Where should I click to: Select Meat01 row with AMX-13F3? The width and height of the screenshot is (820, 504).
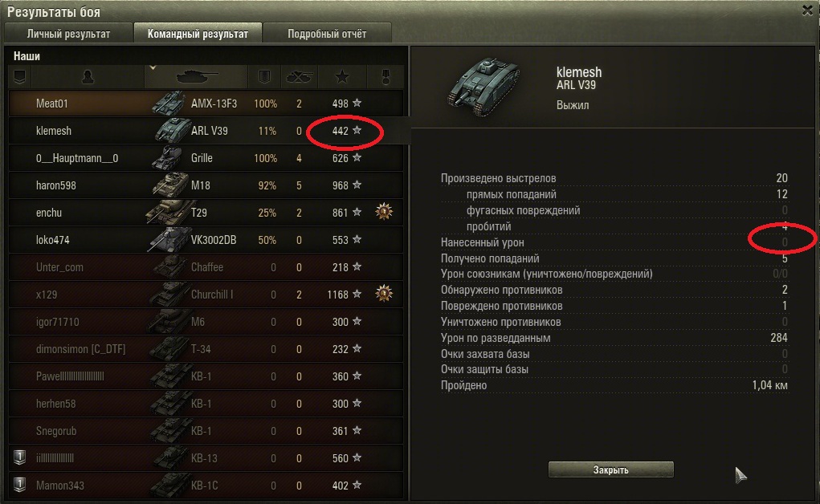tap(206, 103)
